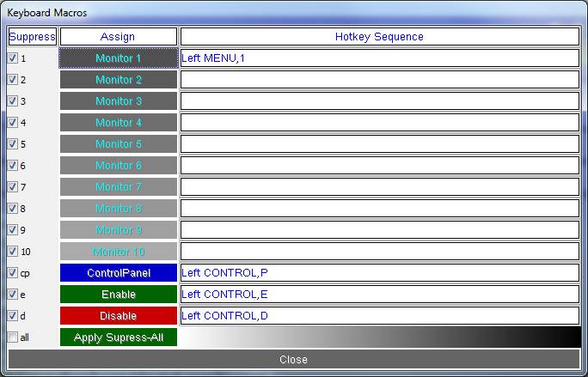
Task: Toggle the e suppress checkbox
Action: coord(13,295)
